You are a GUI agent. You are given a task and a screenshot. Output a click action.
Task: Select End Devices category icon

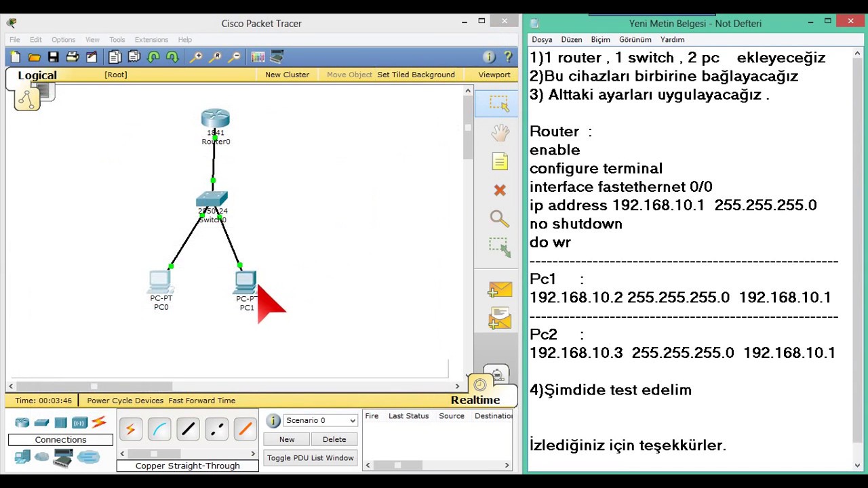(x=22, y=457)
